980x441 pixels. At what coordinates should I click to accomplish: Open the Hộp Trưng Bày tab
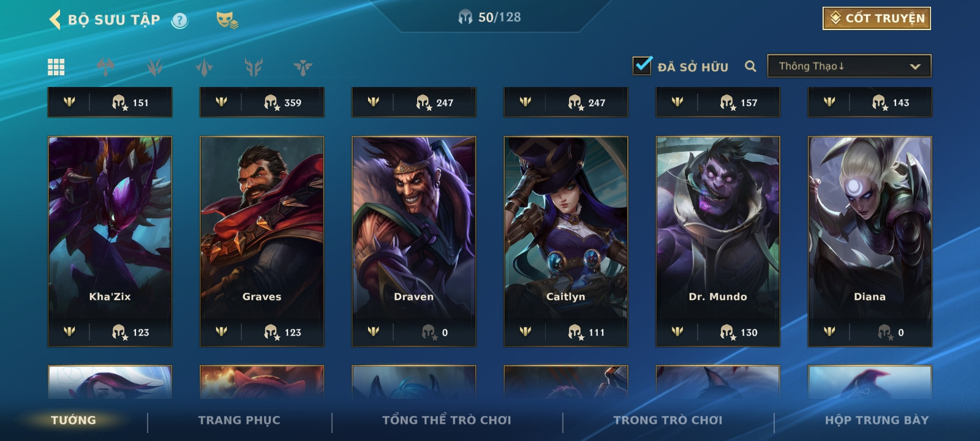876,420
